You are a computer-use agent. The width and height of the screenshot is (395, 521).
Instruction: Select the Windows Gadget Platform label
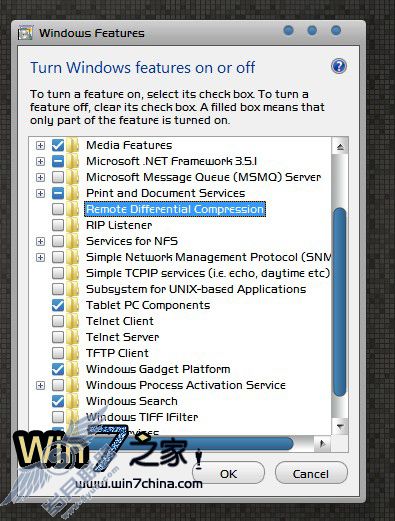point(158,369)
